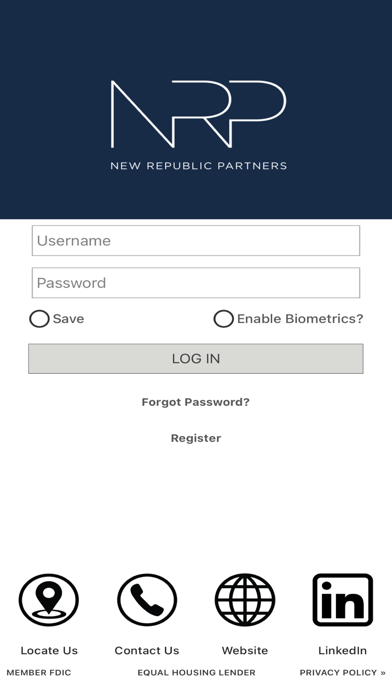The image size is (392, 696).
Task: Open the Privacy Policy link
Action: (x=343, y=672)
